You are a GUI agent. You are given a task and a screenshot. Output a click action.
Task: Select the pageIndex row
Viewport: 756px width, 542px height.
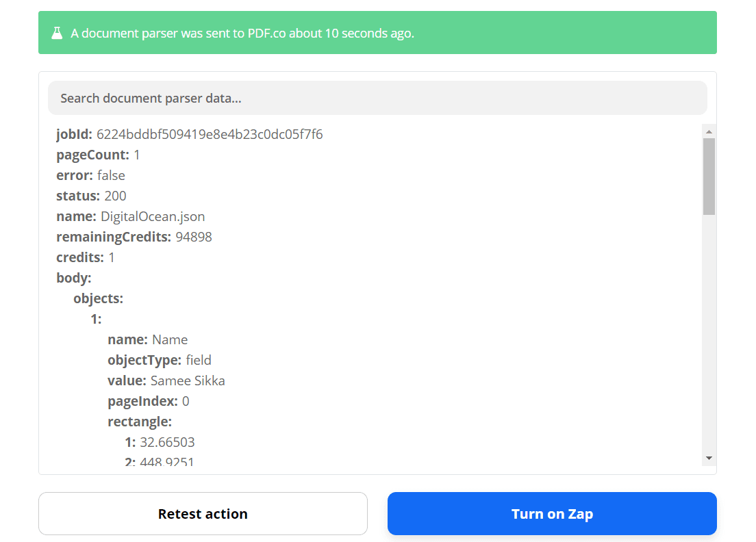point(148,401)
